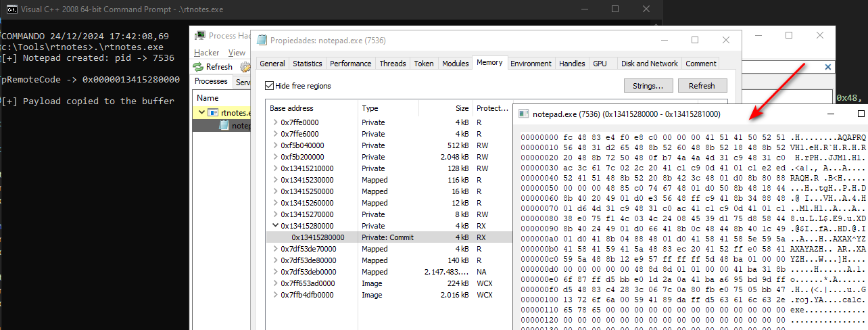This screenshot has width=868, height=330.
Task: Click the Strings... button
Action: point(648,86)
